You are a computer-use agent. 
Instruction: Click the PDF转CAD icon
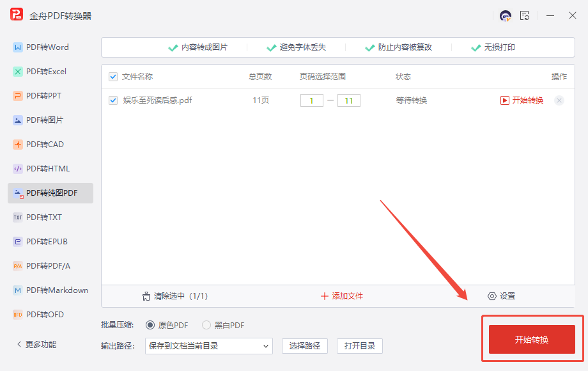18,145
